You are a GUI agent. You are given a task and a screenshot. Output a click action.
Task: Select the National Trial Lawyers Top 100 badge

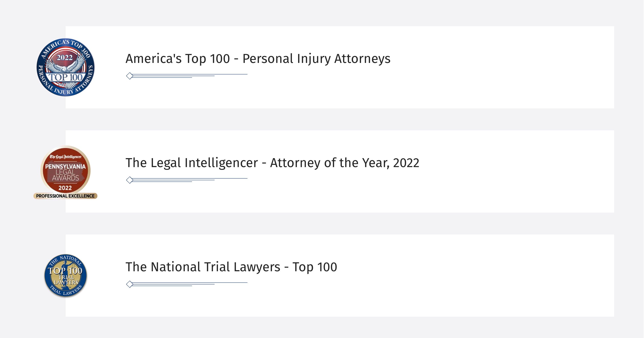66,276
